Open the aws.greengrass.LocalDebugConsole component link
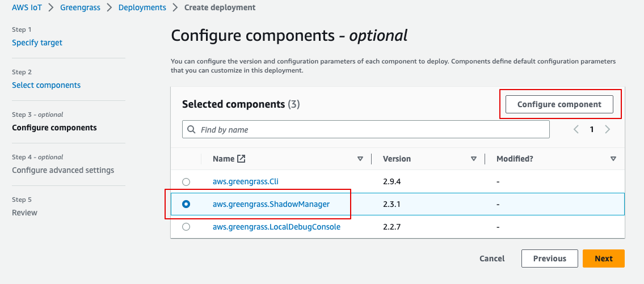The image size is (644, 284). pos(276,226)
